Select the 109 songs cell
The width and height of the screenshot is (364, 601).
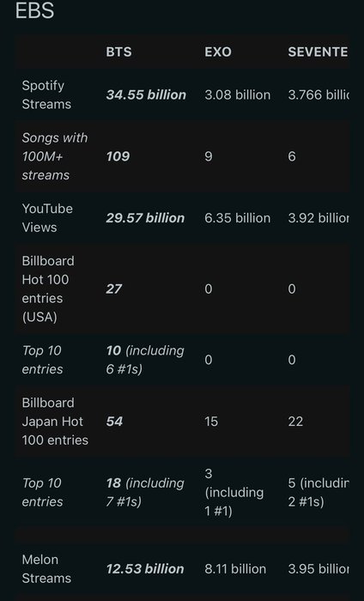click(x=118, y=156)
